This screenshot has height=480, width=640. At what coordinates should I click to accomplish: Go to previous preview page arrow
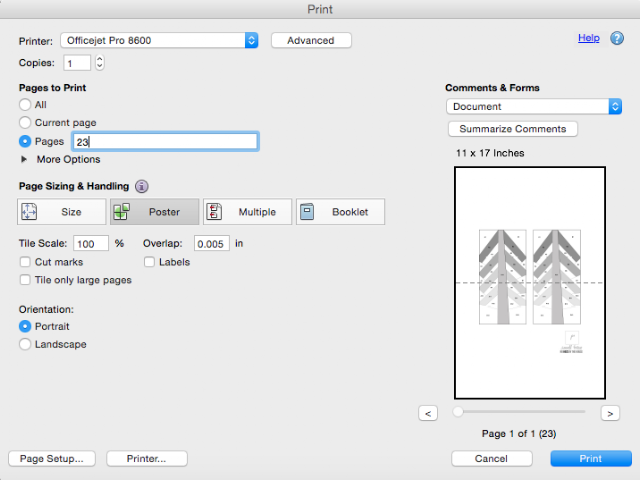427,412
